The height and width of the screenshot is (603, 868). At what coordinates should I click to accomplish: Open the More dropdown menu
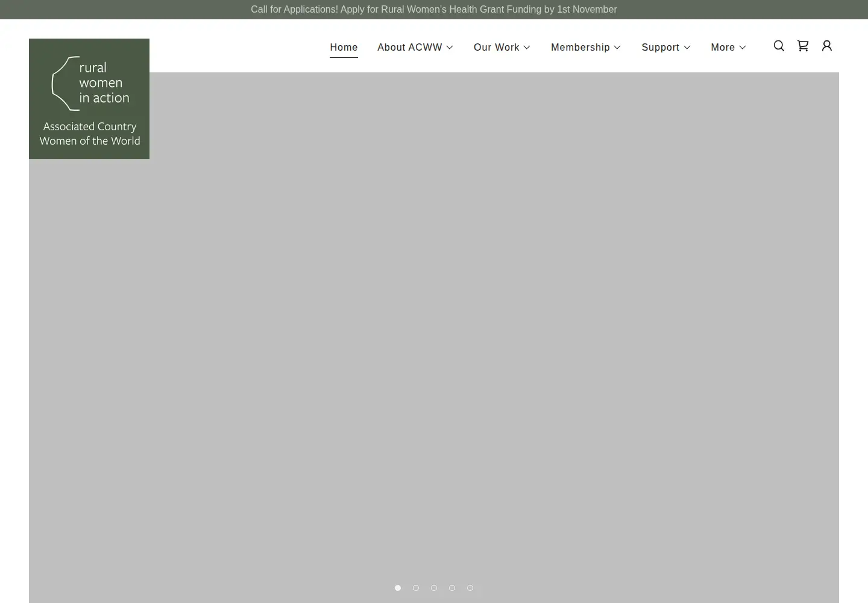tap(728, 47)
